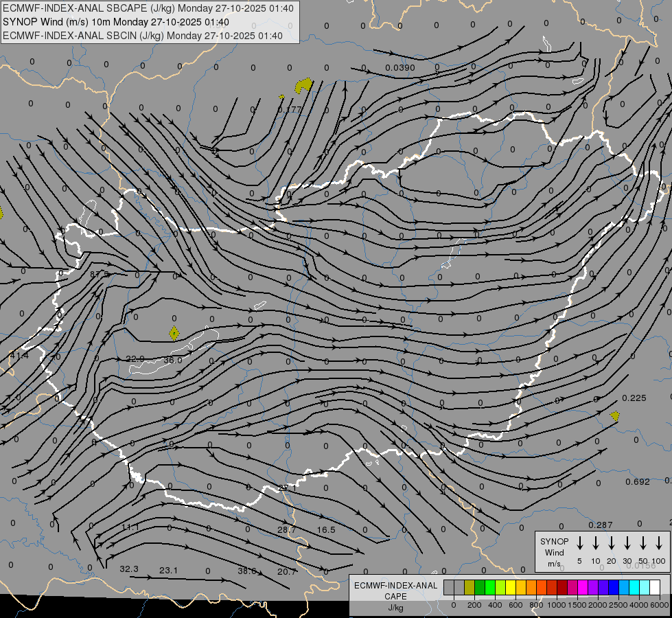This screenshot has height=618, width=672.
Task: Select the olive swatch in CAPE legend
Action: (470, 587)
